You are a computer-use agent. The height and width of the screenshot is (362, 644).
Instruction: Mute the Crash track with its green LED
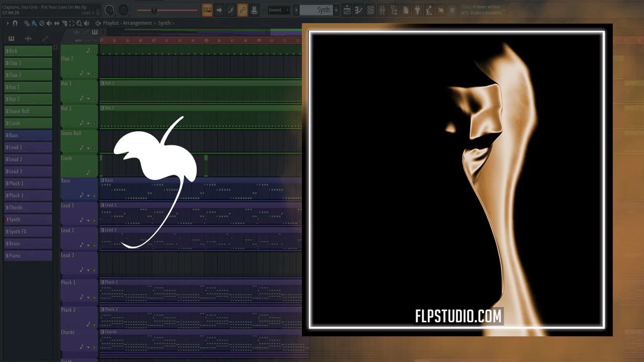[x=94, y=173]
